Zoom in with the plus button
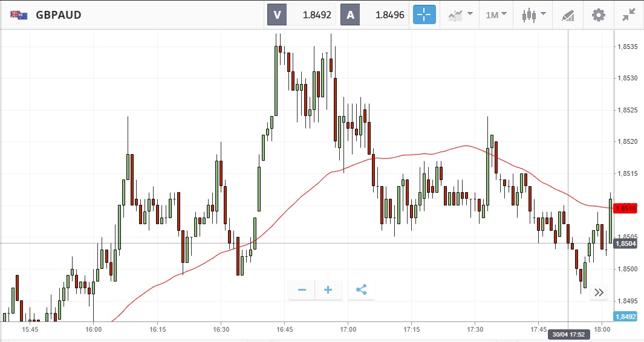 click(x=328, y=290)
